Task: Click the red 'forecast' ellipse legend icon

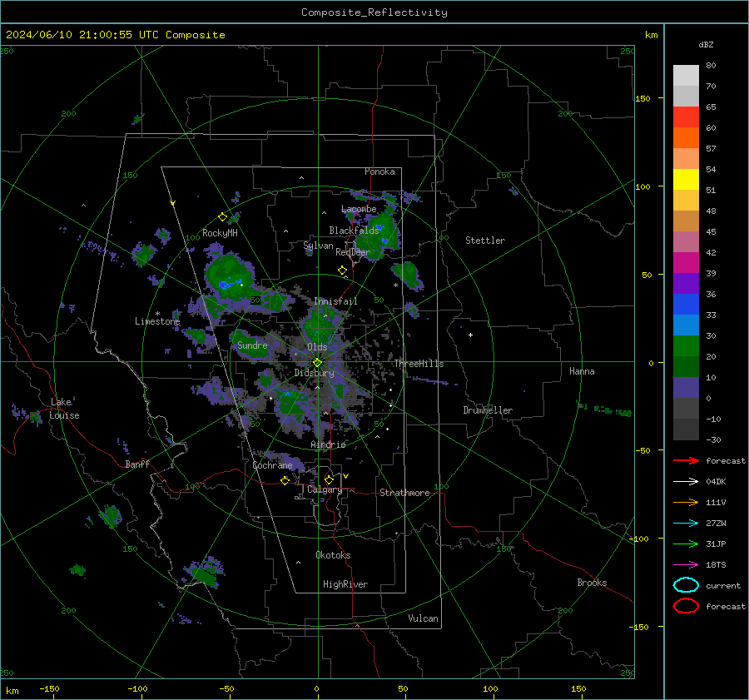Action: point(686,606)
